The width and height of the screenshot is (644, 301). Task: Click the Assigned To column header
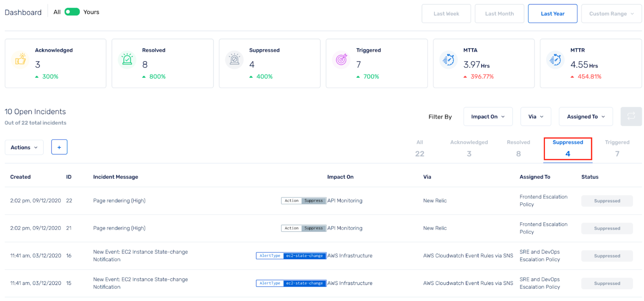(x=535, y=177)
